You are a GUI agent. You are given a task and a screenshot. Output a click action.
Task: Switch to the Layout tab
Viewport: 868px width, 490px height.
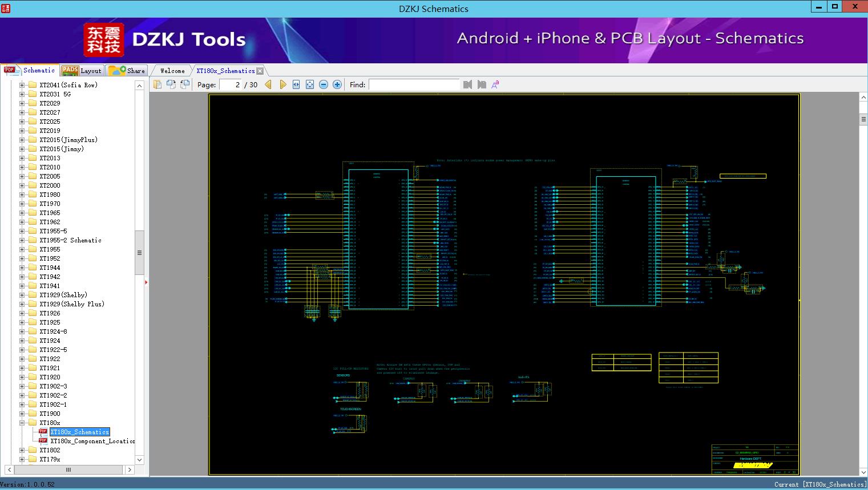[82, 71]
